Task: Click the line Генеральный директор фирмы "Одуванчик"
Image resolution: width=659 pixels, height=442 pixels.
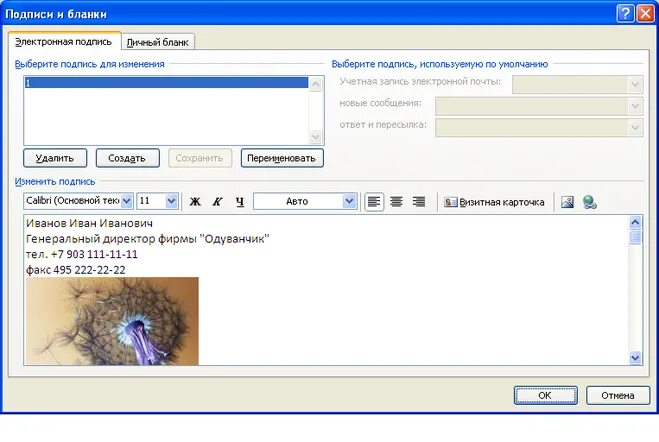Action: click(x=148, y=239)
